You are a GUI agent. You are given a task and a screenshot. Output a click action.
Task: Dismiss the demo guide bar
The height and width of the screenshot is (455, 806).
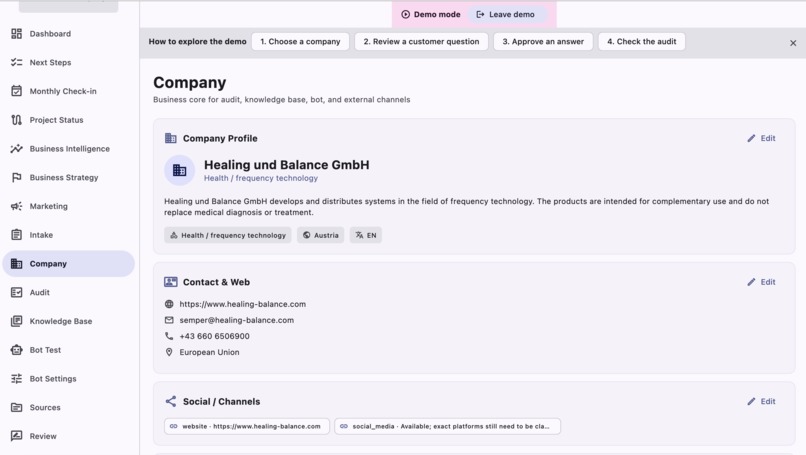[x=793, y=43]
